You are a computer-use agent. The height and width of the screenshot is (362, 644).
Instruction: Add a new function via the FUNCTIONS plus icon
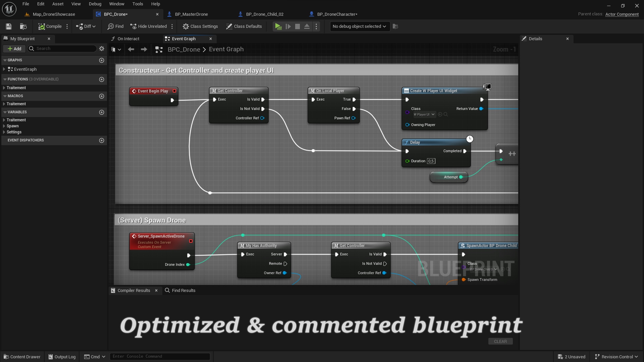[102, 79]
